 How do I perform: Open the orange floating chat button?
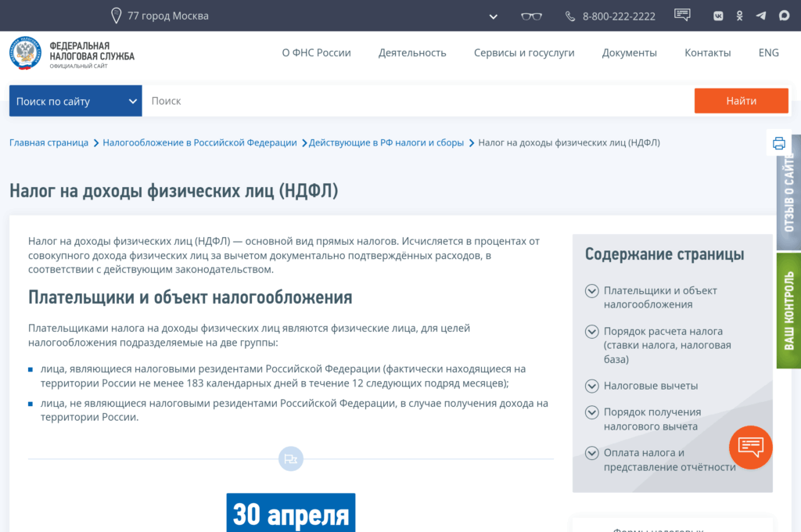750,448
